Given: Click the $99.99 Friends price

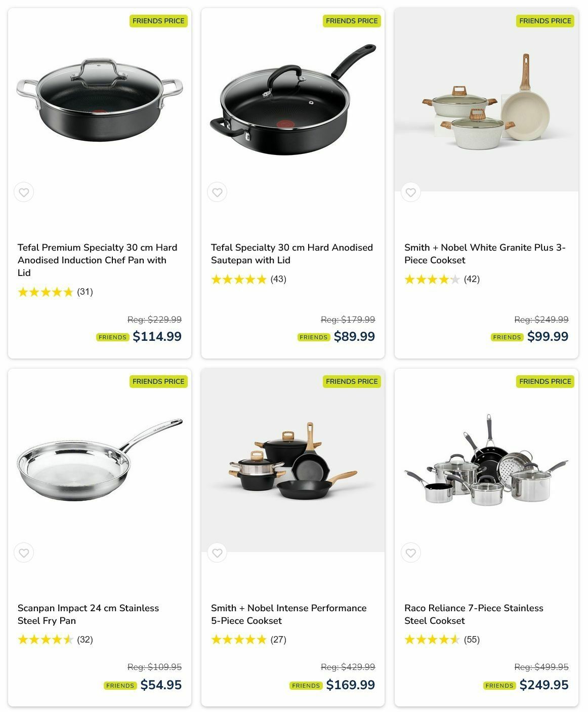Looking at the screenshot, I should [x=548, y=337].
